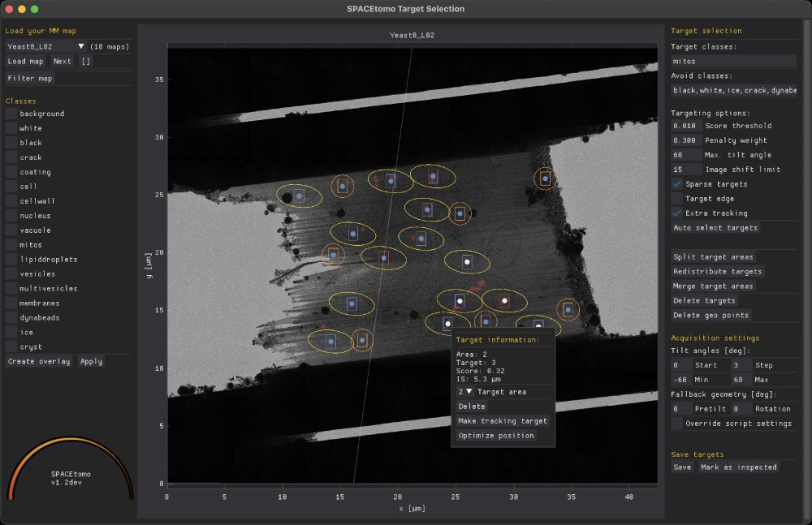Image resolution: width=812 pixels, height=525 pixels.
Task: Uncheck the Extra tracking option
Action: click(x=676, y=213)
